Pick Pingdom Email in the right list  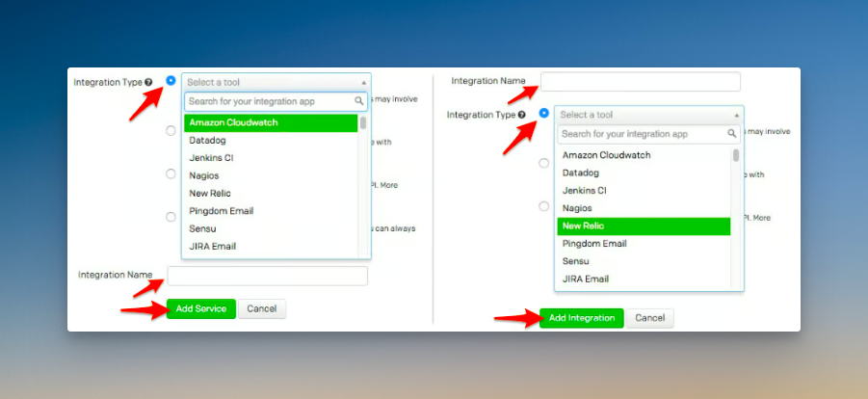(644, 244)
